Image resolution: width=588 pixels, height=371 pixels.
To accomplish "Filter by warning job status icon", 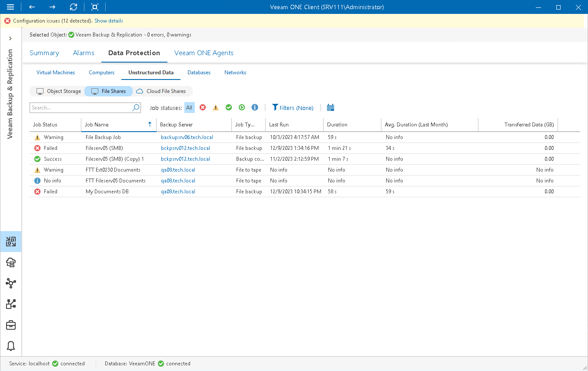I will pyautogui.click(x=216, y=108).
